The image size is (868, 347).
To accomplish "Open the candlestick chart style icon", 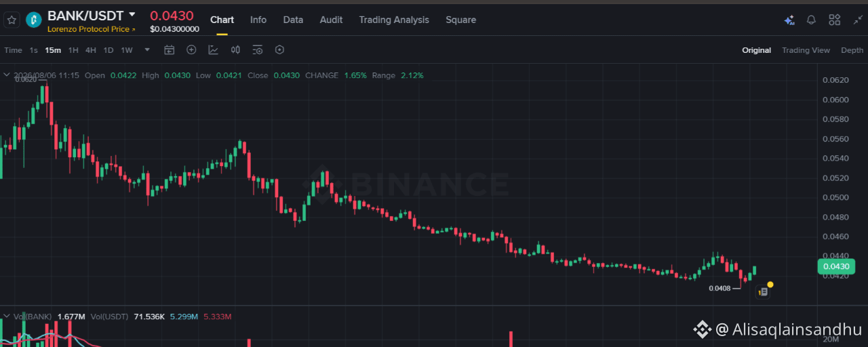I will click(x=235, y=49).
